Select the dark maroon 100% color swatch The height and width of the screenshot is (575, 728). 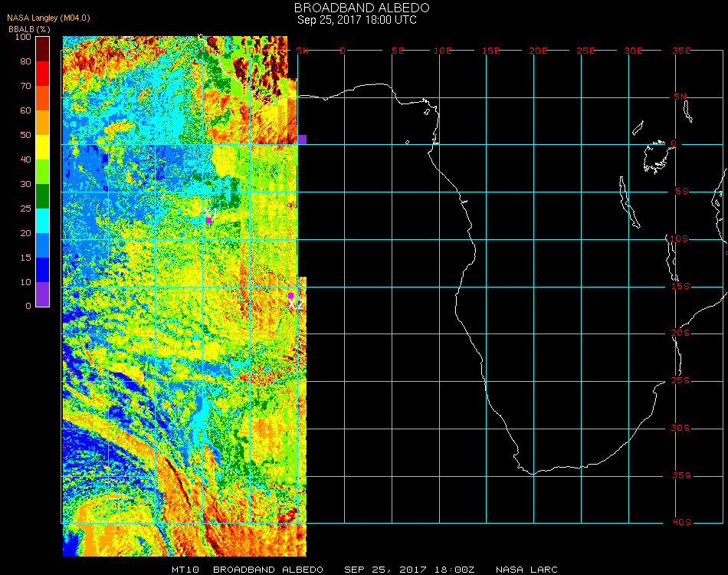pos(43,49)
